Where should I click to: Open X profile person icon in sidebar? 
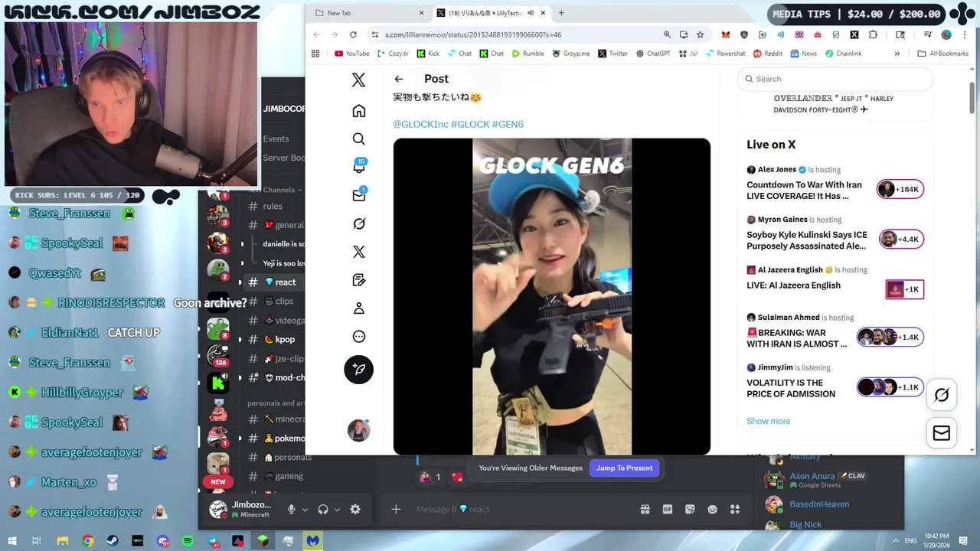[x=358, y=308]
